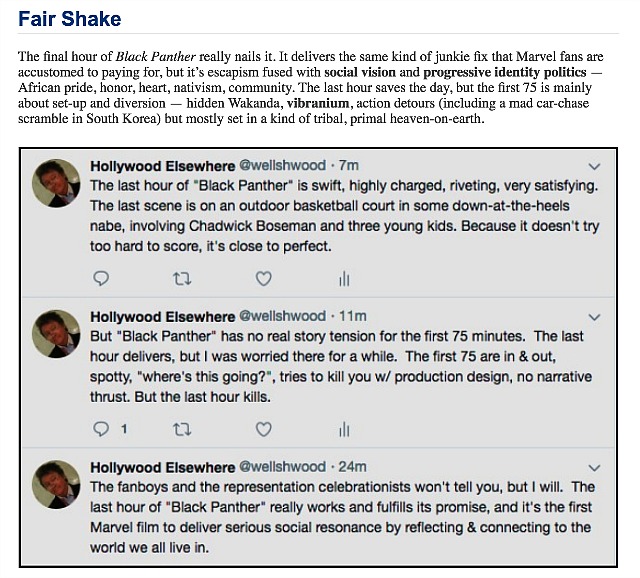Image resolution: width=640 pixels, height=578 pixels.
Task: Click the profile avatar on the first tweet
Action: coord(56,183)
